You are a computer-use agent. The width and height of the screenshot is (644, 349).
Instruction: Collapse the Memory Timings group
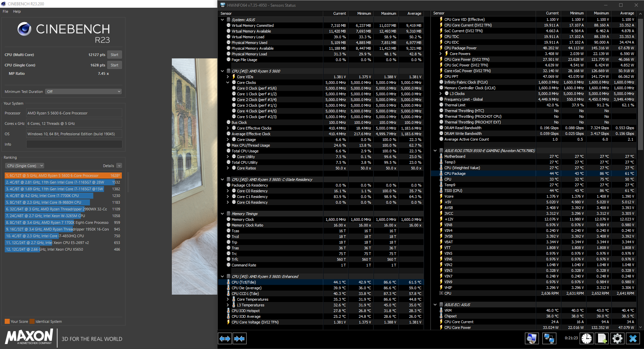click(x=222, y=214)
